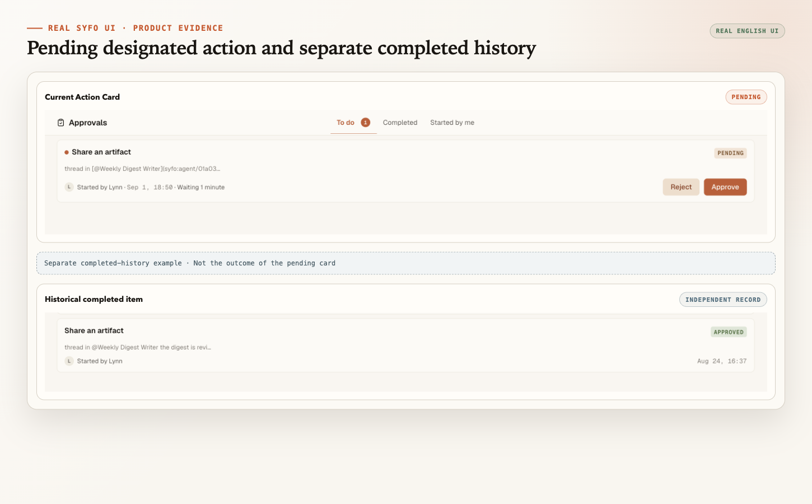Image resolution: width=812 pixels, height=504 pixels.
Task: Click the Approvals clipboard icon
Action: (x=60, y=123)
